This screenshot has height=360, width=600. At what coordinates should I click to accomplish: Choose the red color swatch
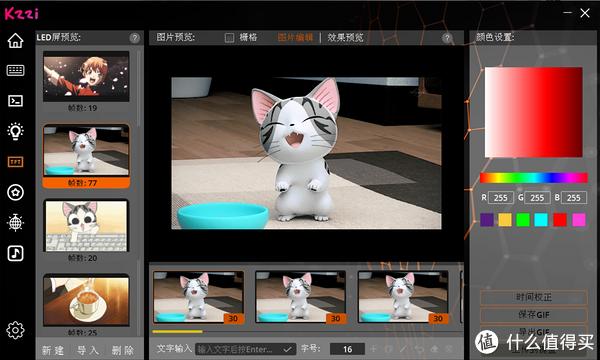coord(560,220)
